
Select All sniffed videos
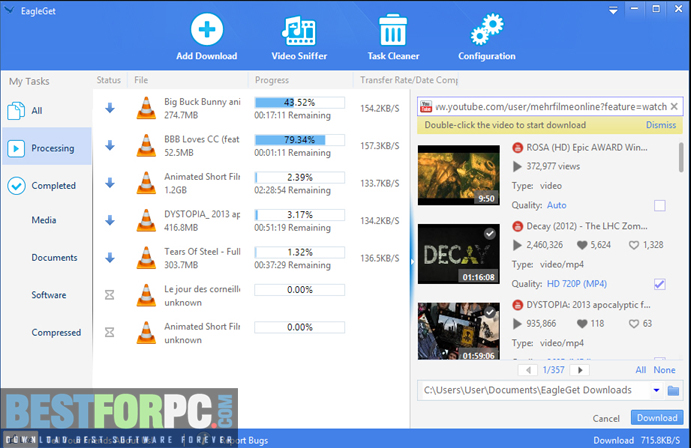point(641,370)
